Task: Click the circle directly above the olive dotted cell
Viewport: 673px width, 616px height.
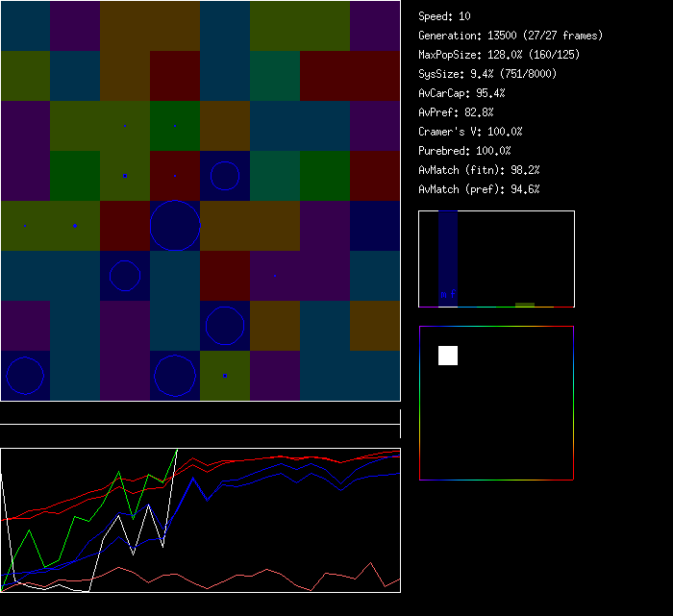Action: point(225,326)
